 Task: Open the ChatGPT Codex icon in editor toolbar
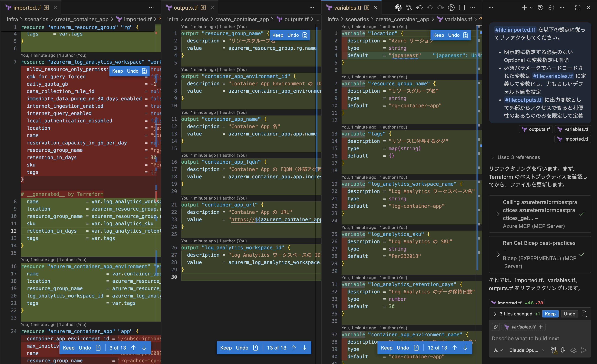pyautogui.click(x=398, y=8)
